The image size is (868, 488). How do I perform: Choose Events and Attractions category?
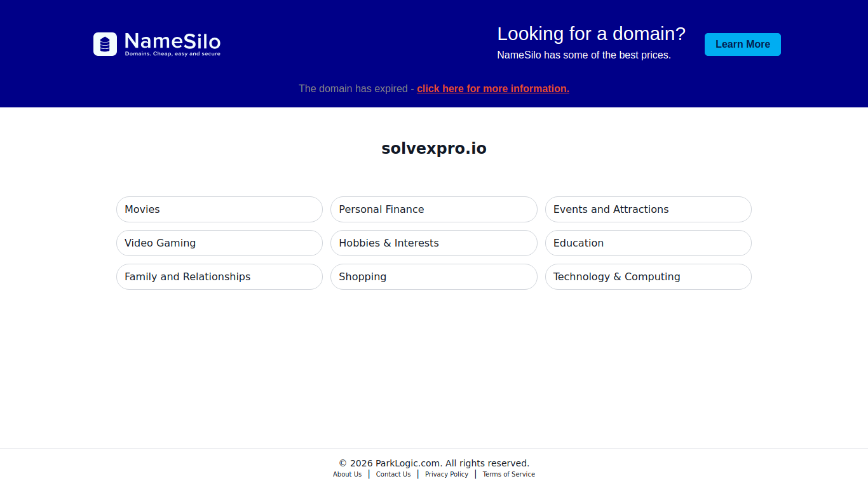click(x=648, y=209)
